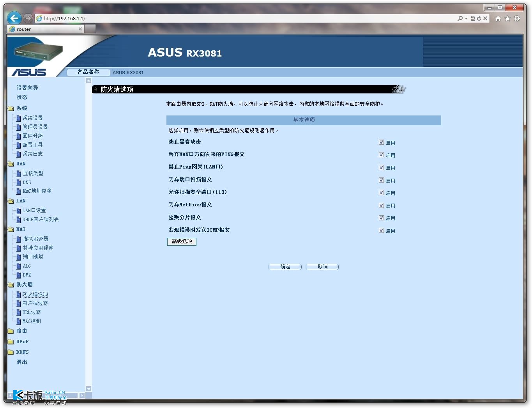This screenshot has width=532, height=408.
Task: Toggle 防止黑客攻击 enable checkbox
Action: click(381, 142)
